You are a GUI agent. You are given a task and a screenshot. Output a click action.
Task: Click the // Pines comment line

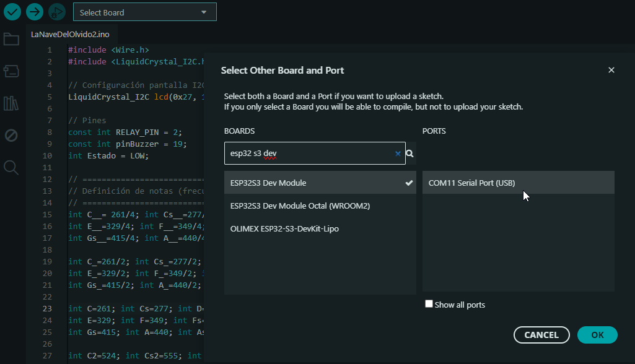[x=87, y=121]
